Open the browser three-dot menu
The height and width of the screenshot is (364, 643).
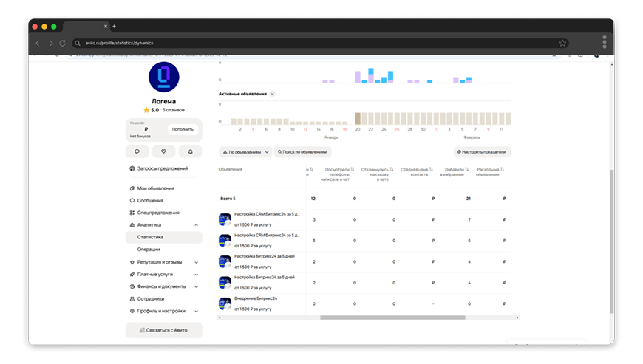pyautogui.click(x=605, y=42)
